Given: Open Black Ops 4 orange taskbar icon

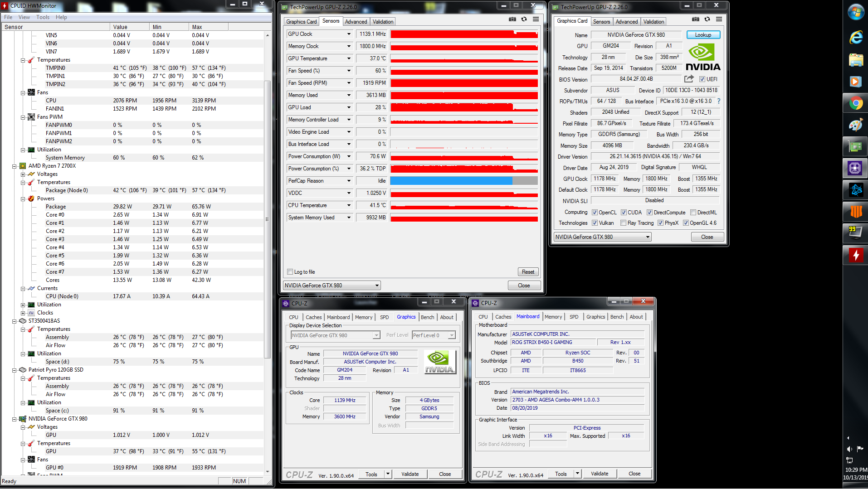Looking at the screenshot, I should 856,212.
